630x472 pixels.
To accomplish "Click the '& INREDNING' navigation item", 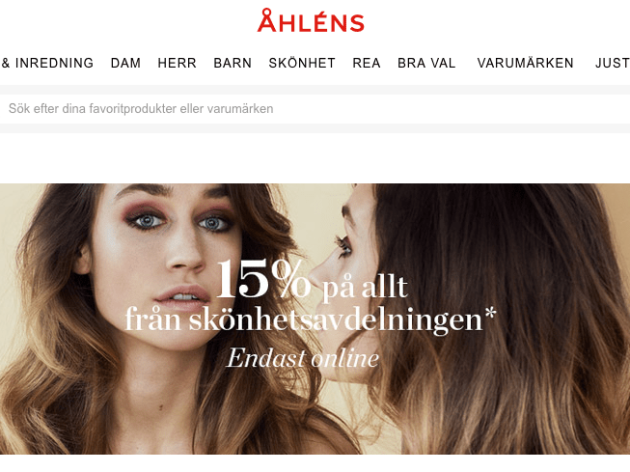I will [x=47, y=63].
